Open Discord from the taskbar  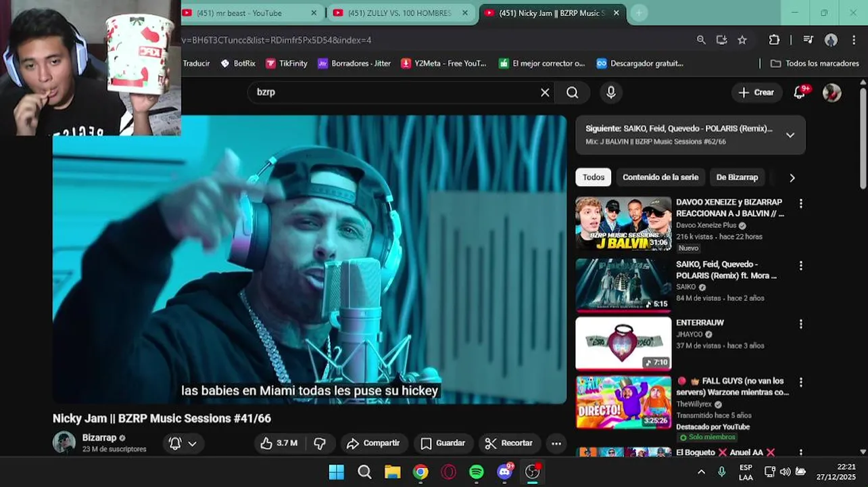tap(505, 471)
